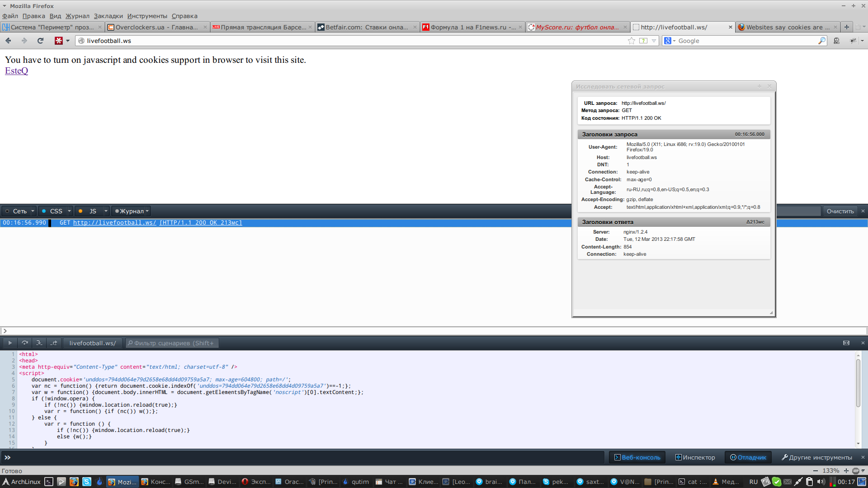Click the debugger step in icon

tap(39, 343)
